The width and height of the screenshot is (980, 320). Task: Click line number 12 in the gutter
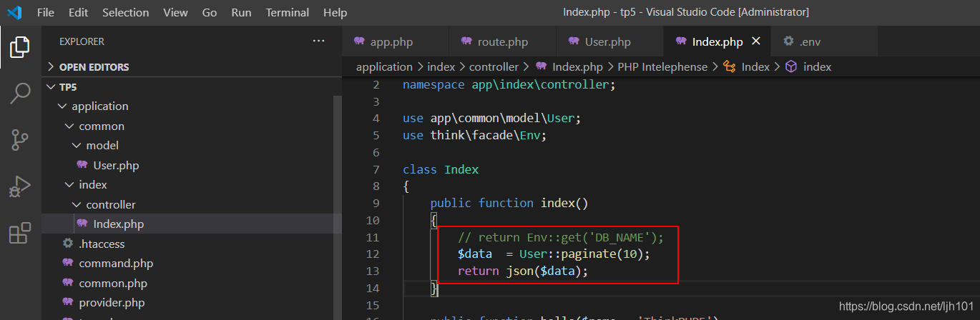(x=372, y=254)
